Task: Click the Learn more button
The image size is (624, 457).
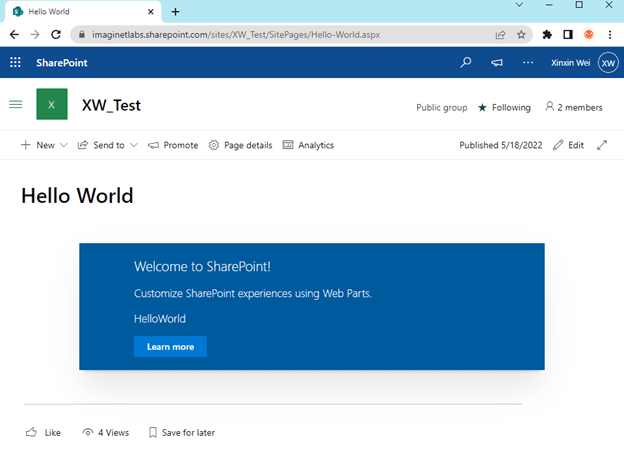Action: (170, 347)
